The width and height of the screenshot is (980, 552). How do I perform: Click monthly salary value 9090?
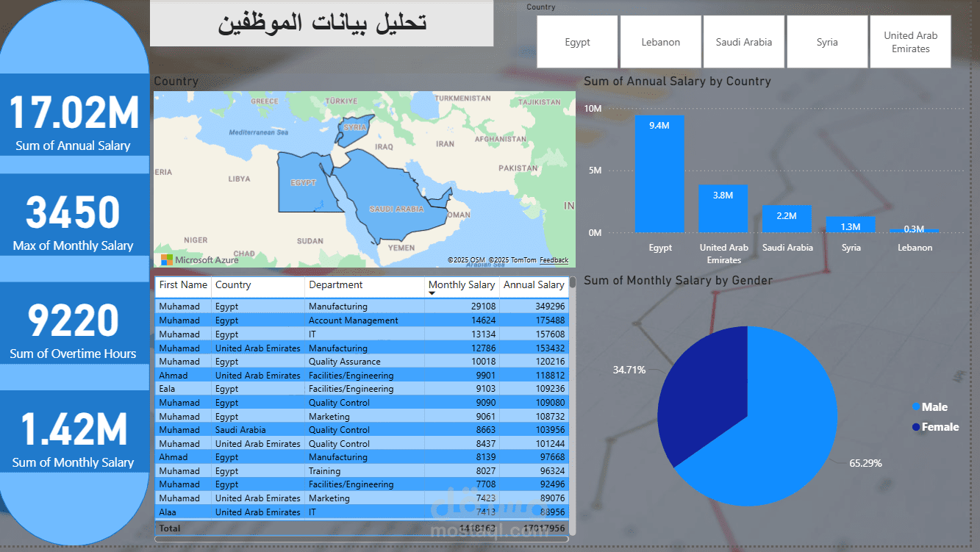tap(486, 403)
